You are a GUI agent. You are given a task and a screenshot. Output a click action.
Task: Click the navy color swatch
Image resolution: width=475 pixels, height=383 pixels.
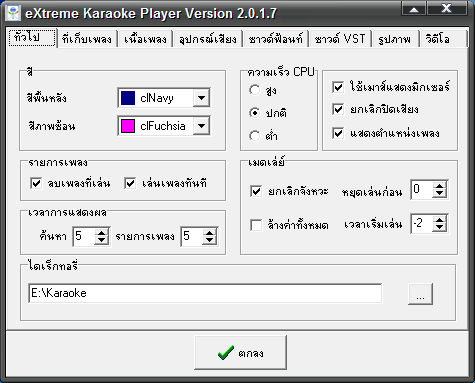(128, 98)
